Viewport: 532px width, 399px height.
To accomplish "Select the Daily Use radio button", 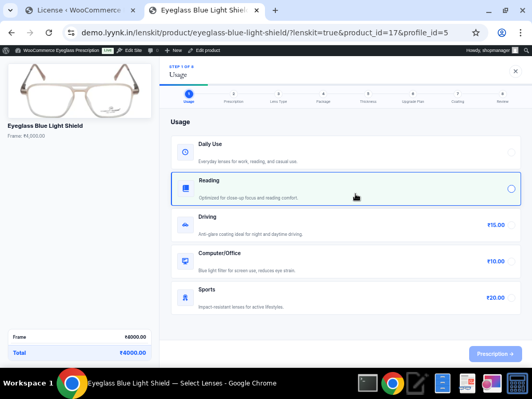I will (x=511, y=152).
